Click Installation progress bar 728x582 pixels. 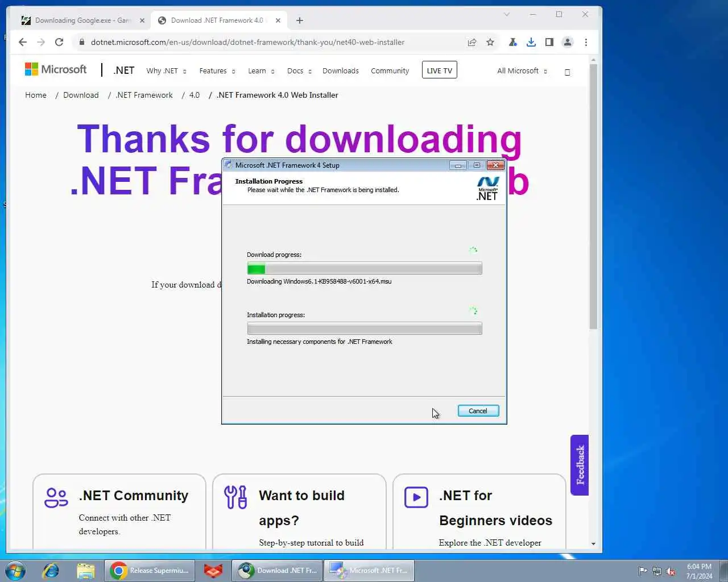click(365, 329)
